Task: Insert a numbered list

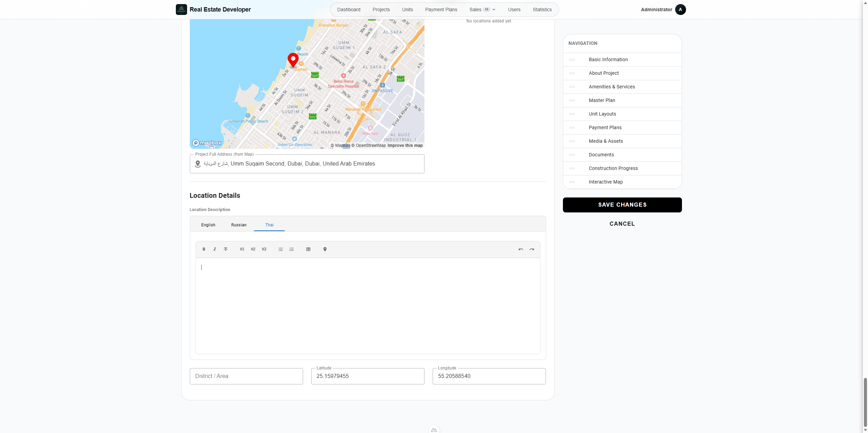Action: [x=291, y=249]
